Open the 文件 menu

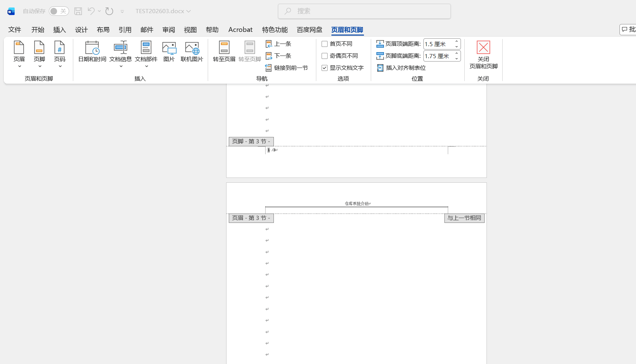point(15,30)
